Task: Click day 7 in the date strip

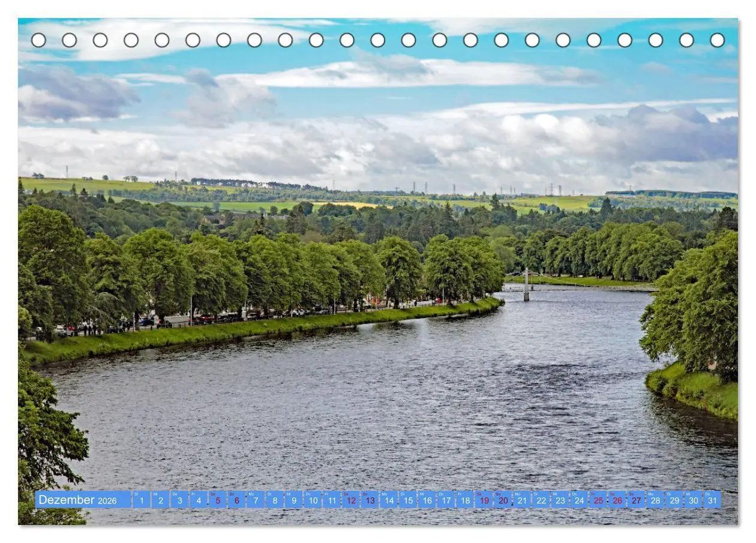Action: pyautogui.click(x=256, y=500)
